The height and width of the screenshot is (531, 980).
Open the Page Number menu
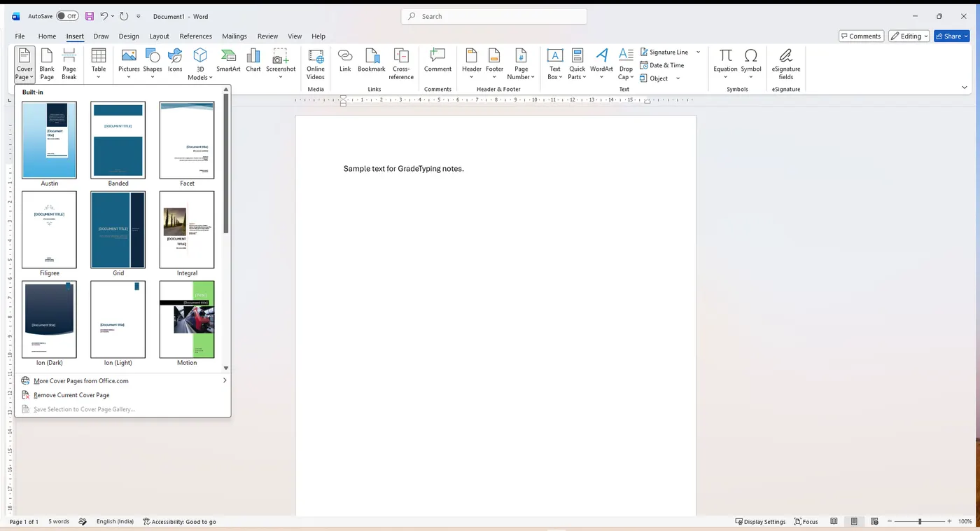pos(521,64)
